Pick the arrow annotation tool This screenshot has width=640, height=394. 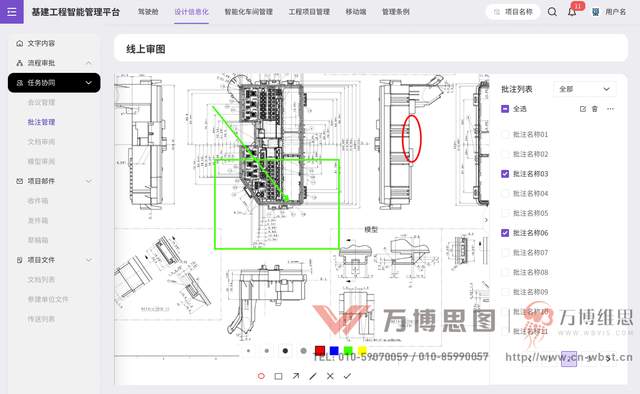coord(296,376)
